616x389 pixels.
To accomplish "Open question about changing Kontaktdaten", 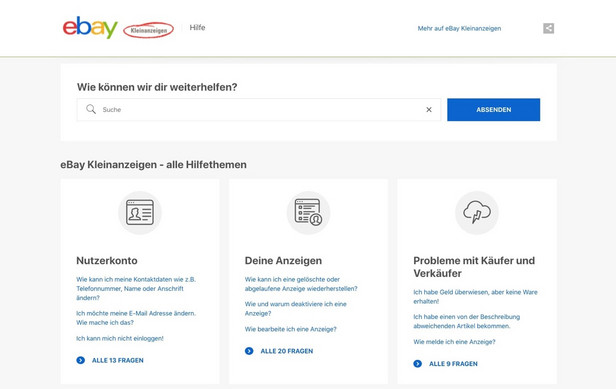I will [136, 288].
